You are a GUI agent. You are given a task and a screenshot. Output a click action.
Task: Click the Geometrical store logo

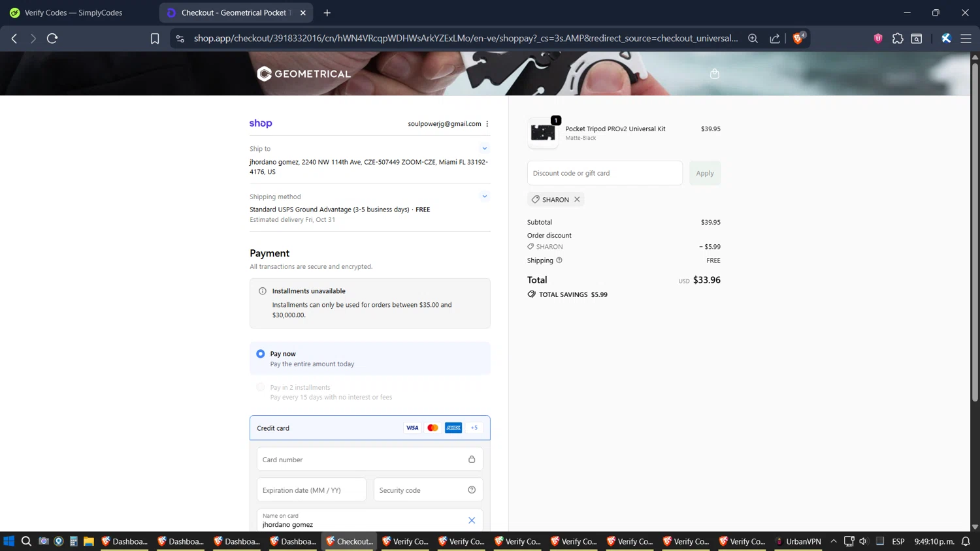[x=304, y=74]
